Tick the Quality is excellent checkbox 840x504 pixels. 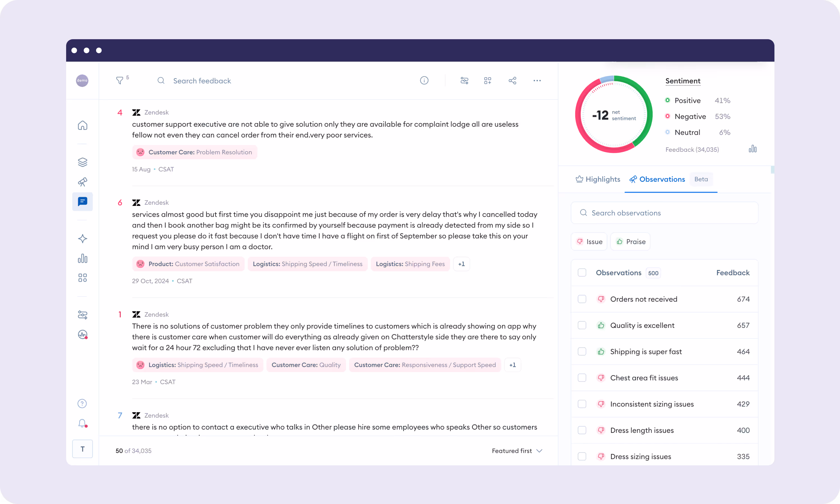pyautogui.click(x=582, y=325)
